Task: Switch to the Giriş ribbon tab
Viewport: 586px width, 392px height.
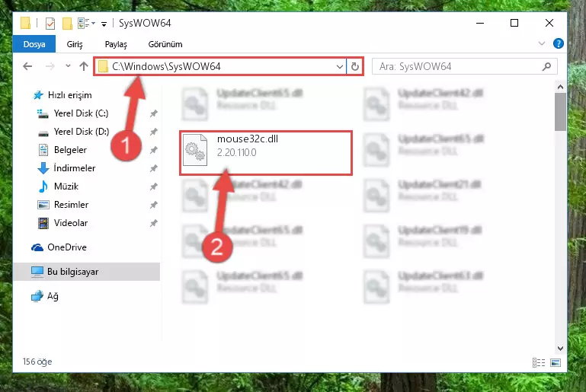Action: 75,44
